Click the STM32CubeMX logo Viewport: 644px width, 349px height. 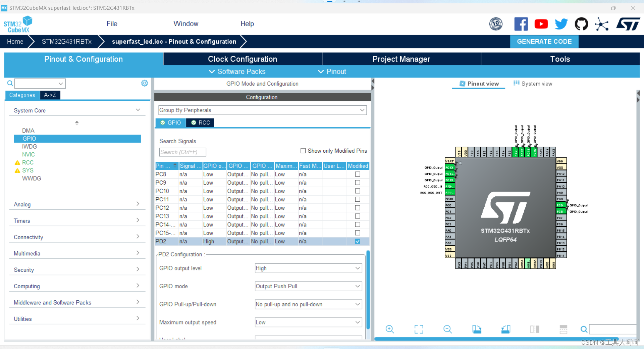(18, 24)
